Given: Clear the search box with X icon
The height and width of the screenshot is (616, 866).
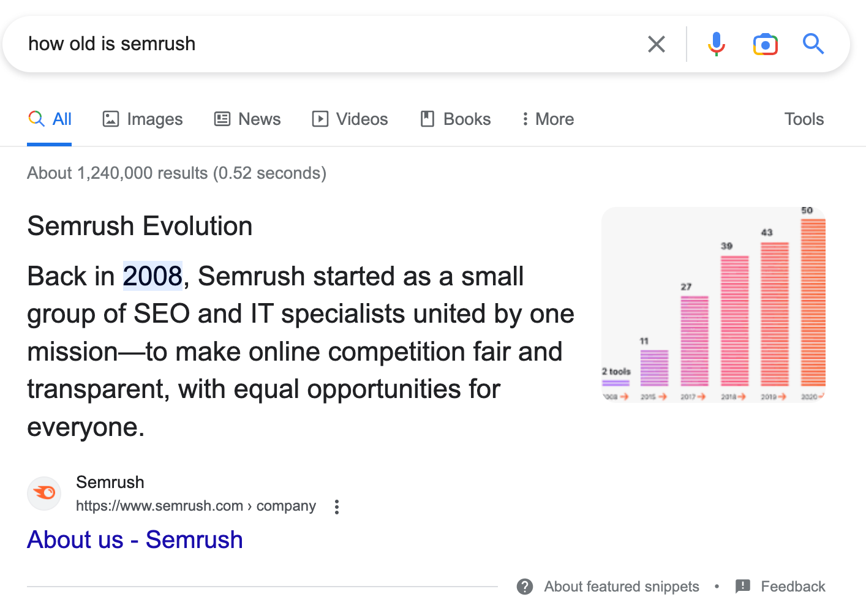Looking at the screenshot, I should pos(656,44).
